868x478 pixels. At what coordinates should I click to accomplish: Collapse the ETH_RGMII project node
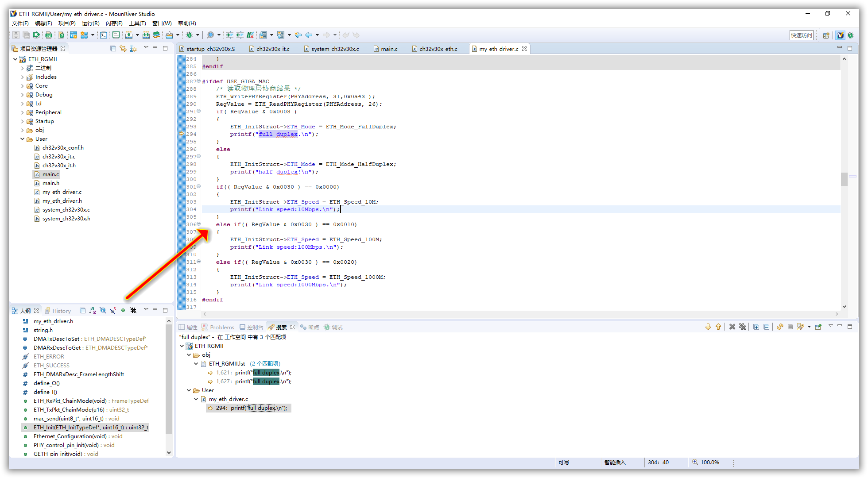pos(15,59)
